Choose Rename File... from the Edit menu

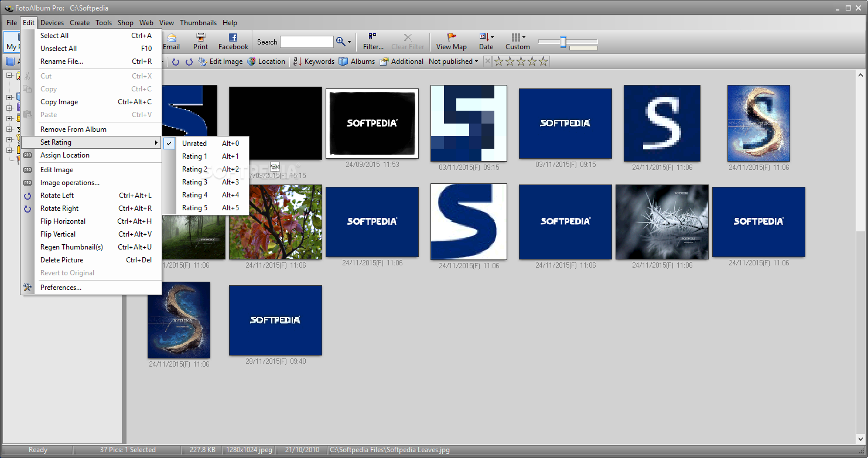[91, 61]
